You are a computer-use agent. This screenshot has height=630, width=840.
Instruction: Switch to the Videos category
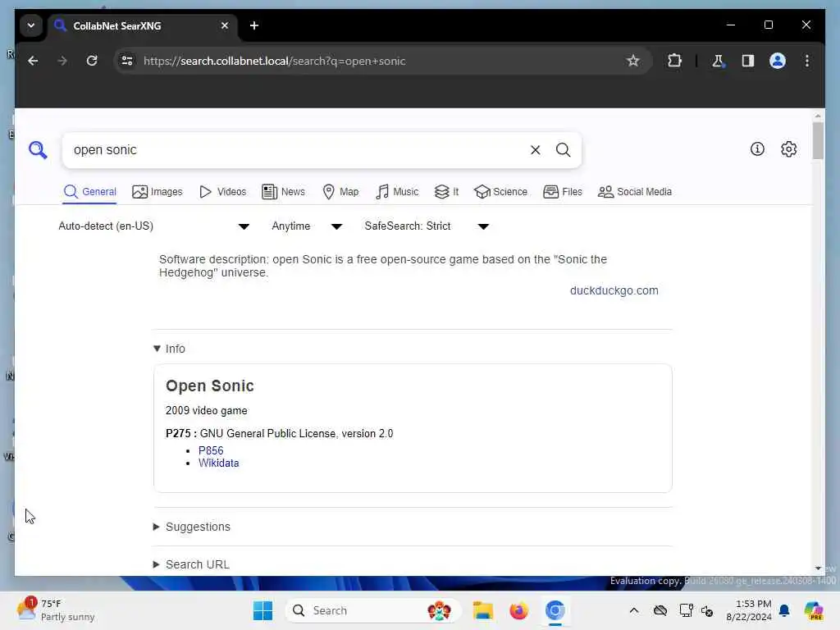click(x=222, y=192)
